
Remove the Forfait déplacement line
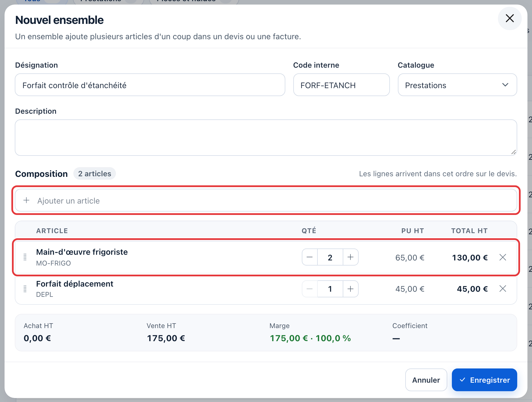(503, 289)
